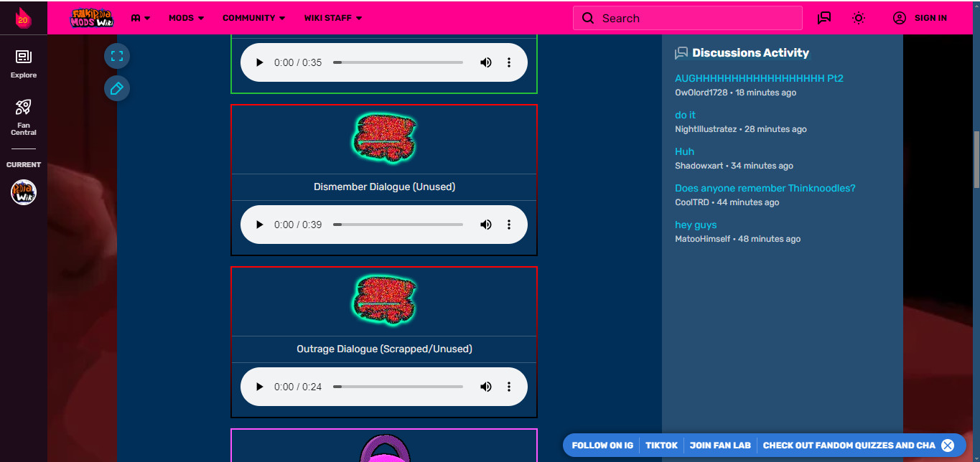Open the Discussions speech bubble header icon

[x=824, y=18]
